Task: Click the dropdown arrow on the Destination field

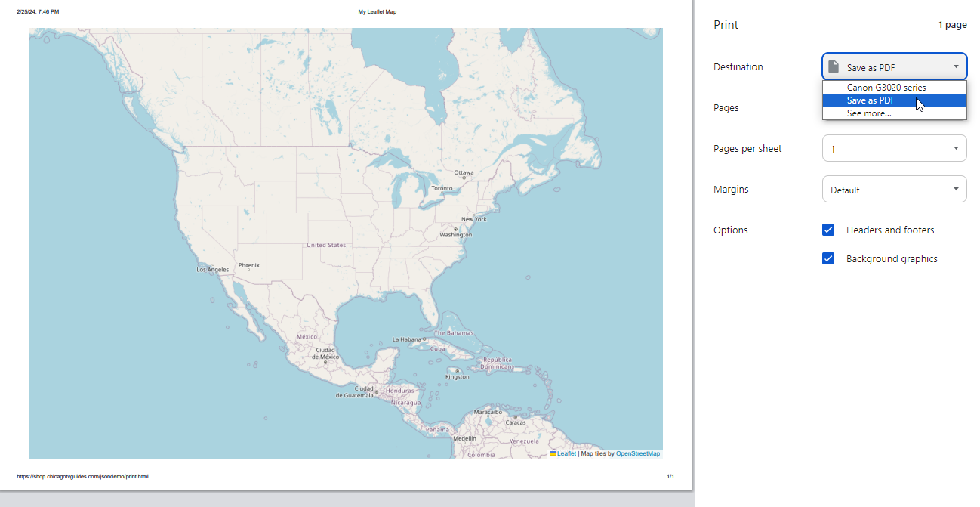Action: pyautogui.click(x=956, y=66)
